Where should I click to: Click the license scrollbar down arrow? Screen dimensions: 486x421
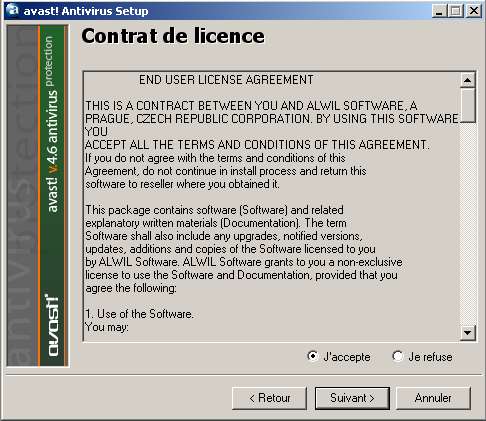pyautogui.click(x=467, y=333)
